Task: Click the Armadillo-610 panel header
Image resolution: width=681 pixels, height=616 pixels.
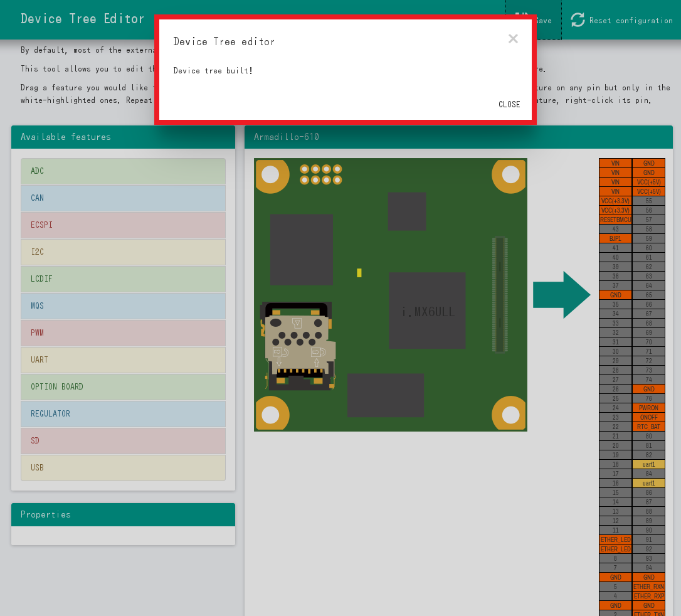Action: 458,137
